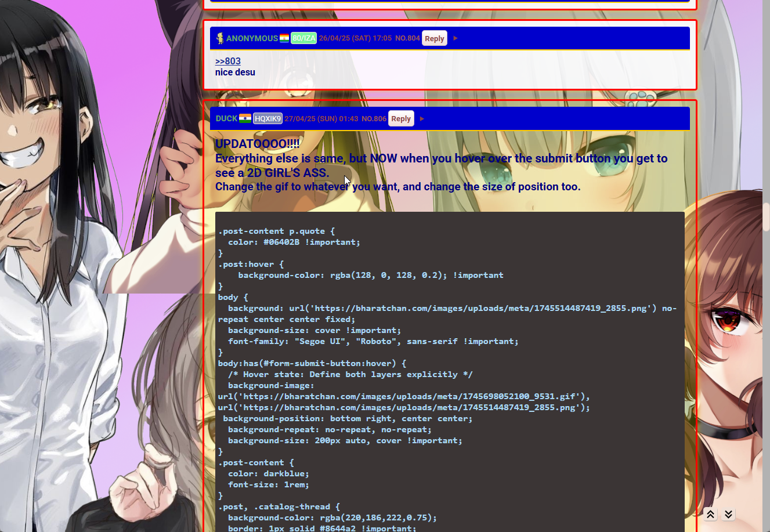This screenshot has height=532, width=770.
Task: Expand post menu arrow on No.806
Action: 422,119
